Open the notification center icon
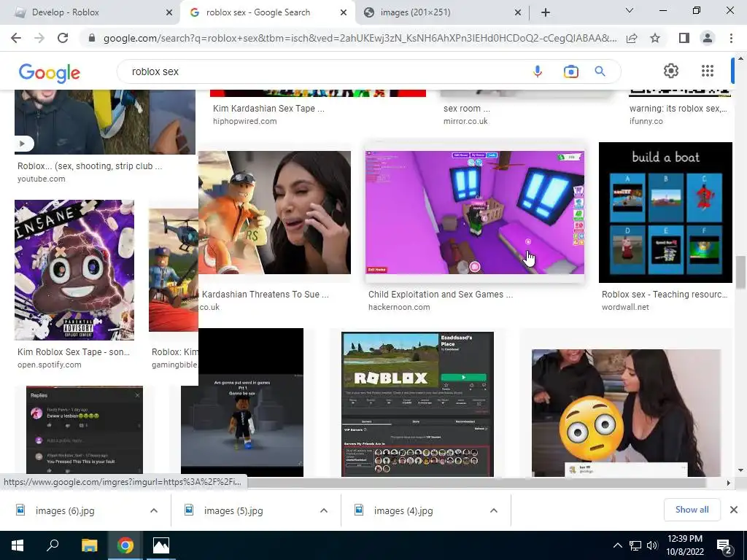 click(724, 546)
